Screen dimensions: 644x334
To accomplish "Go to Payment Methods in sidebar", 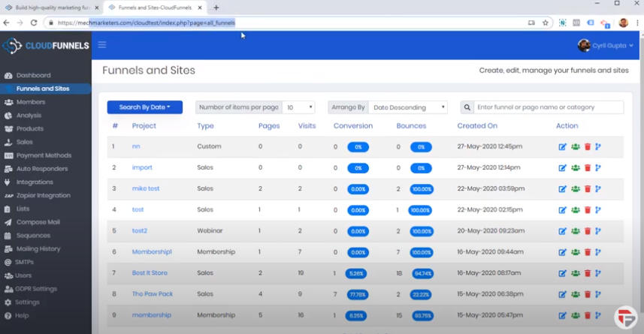I will pyautogui.click(x=44, y=155).
